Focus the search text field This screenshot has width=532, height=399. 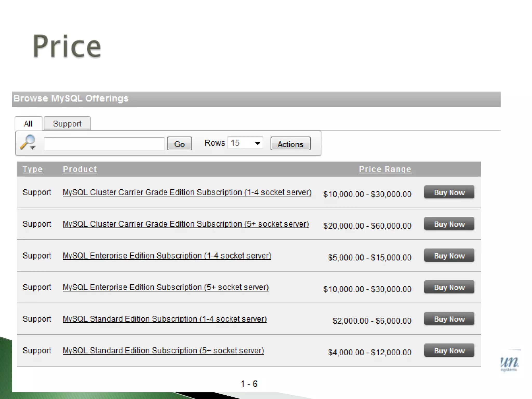[104, 144]
